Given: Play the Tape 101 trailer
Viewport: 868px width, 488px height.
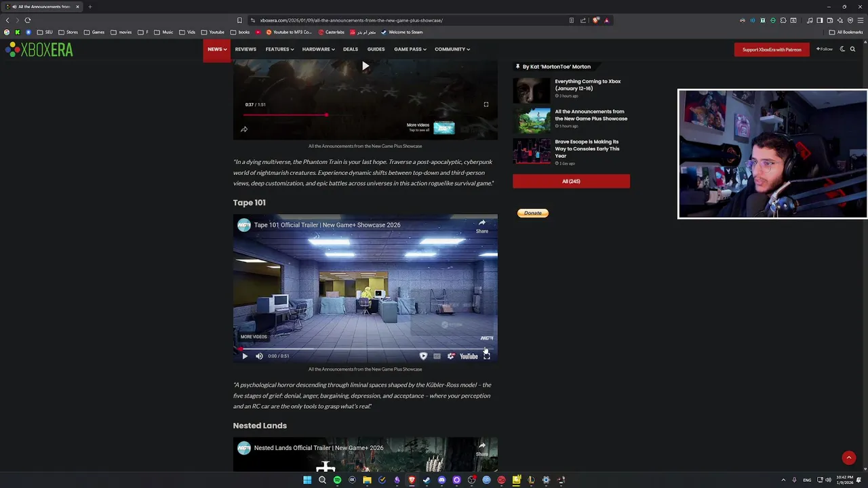Looking at the screenshot, I should point(245,356).
